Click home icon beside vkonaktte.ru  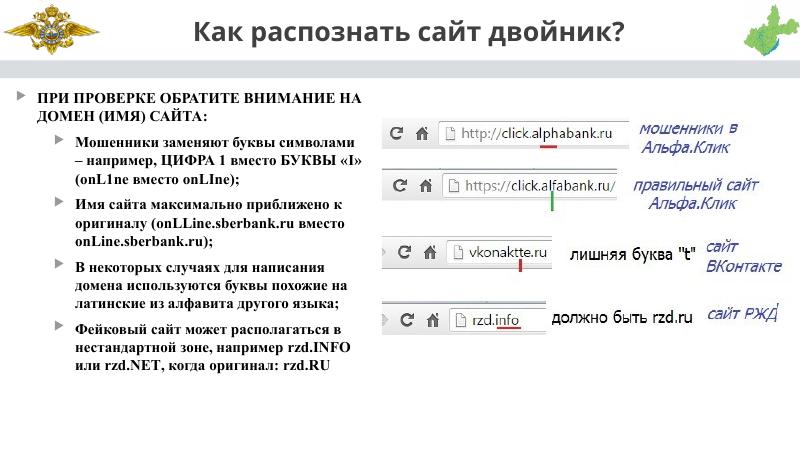[x=430, y=252]
